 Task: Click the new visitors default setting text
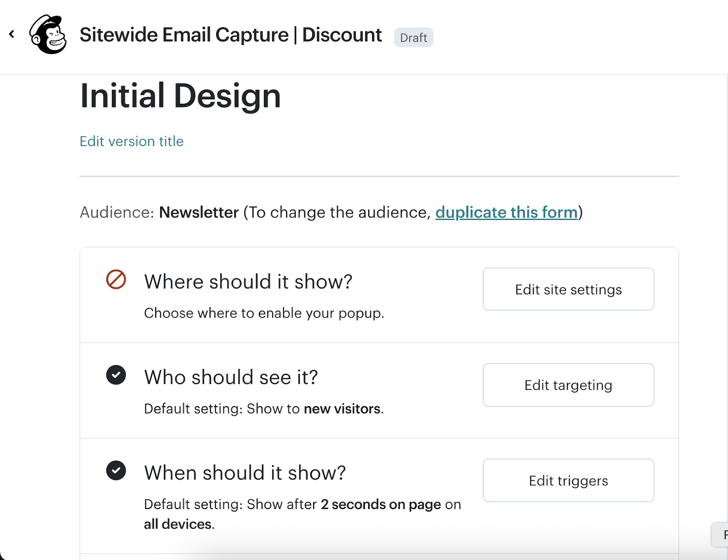pos(342,409)
